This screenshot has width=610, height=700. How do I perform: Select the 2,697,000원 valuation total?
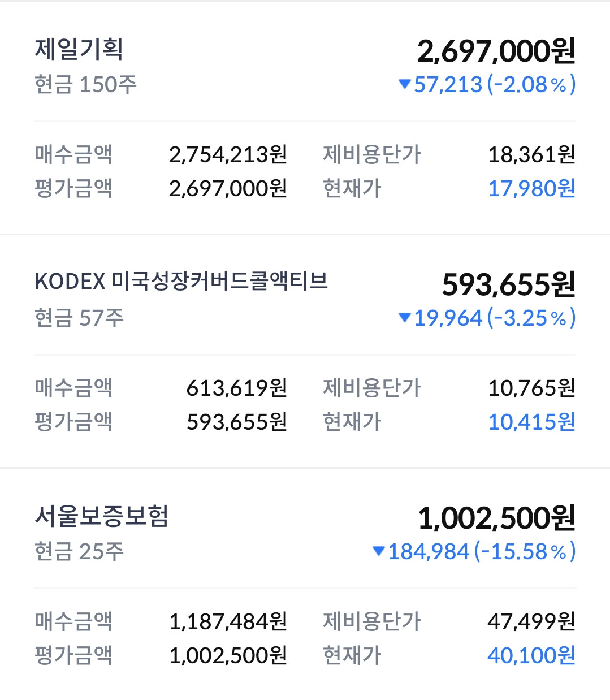point(496,51)
